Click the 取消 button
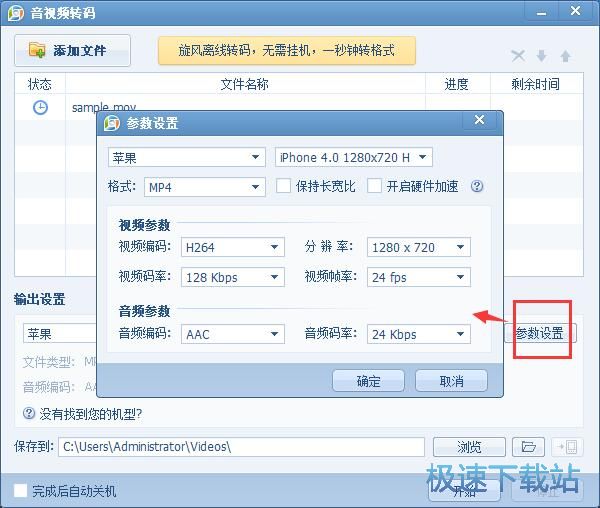 point(451,381)
